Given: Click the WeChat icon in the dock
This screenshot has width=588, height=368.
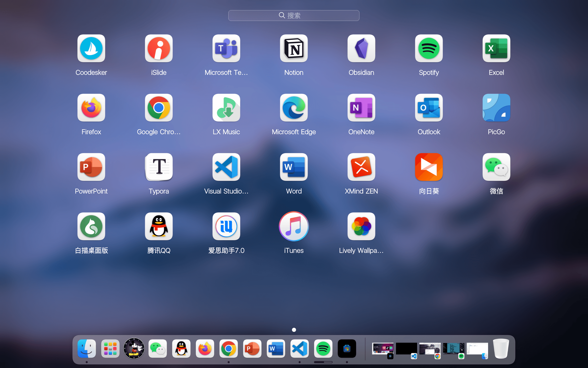Looking at the screenshot, I should pyautogui.click(x=157, y=348).
